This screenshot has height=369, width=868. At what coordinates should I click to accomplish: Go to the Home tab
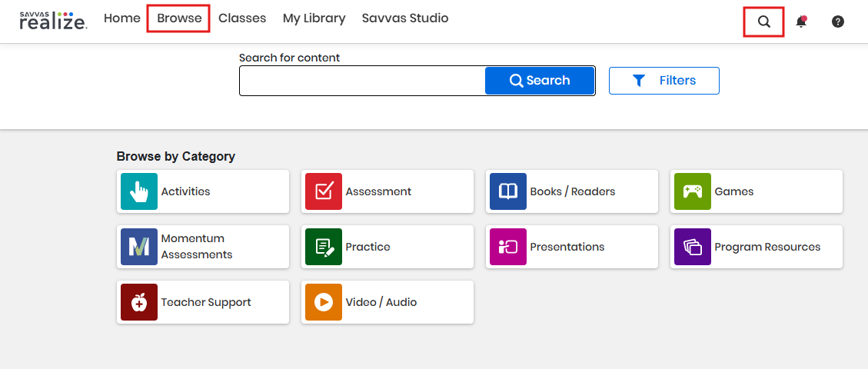click(x=121, y=18)
